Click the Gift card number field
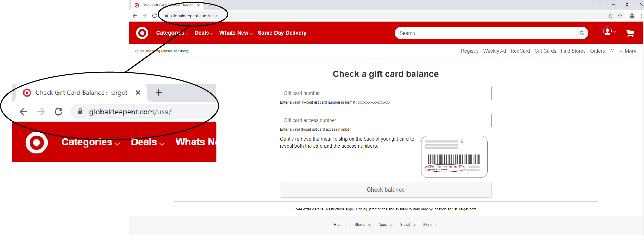 click(386, 93)
